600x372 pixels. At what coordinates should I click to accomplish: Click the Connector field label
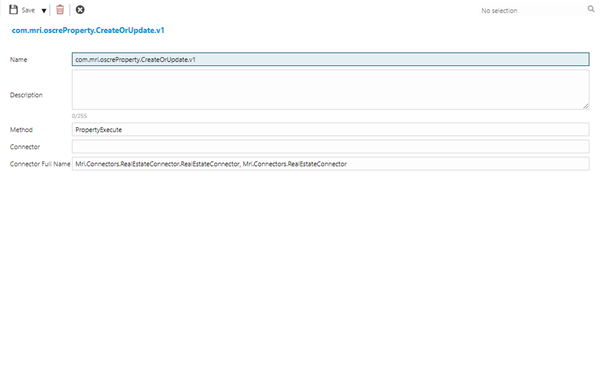pyautogui.click(x=25, y=147)
